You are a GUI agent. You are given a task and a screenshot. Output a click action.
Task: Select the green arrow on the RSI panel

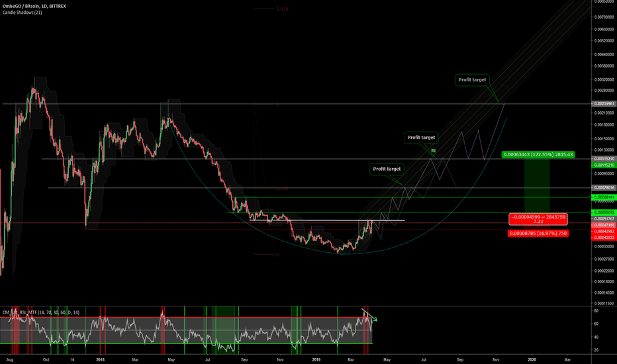click(x=369, y=315)
